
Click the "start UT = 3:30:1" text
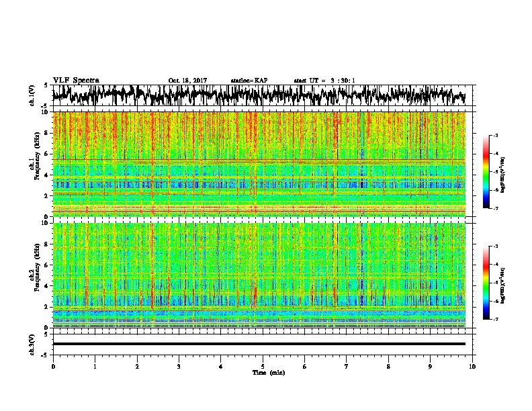pos(324,81)
